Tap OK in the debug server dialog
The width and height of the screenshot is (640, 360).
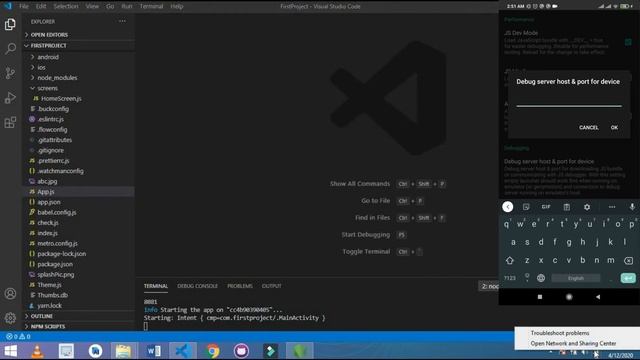coord(614,127)
